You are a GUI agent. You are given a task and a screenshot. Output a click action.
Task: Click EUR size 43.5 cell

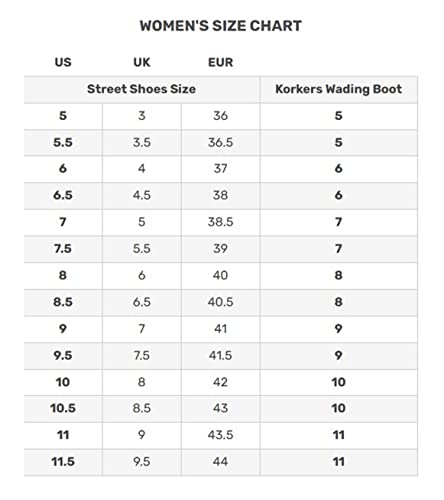220,435
